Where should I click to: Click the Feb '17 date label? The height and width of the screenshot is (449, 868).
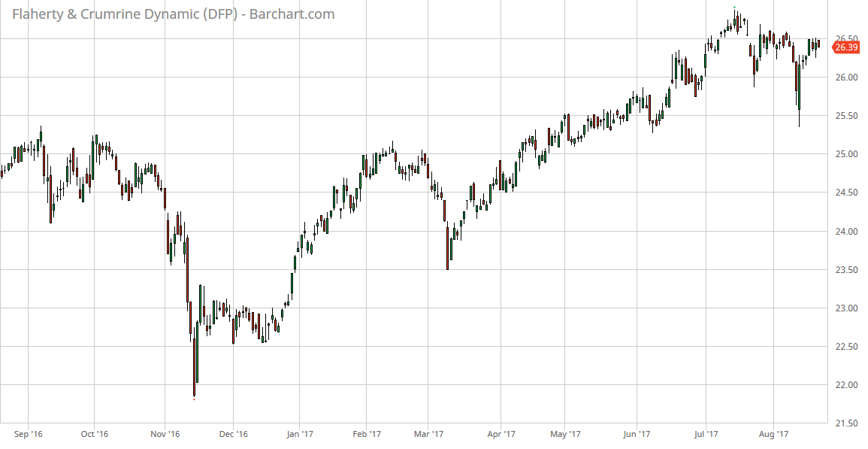coord(367,434)
